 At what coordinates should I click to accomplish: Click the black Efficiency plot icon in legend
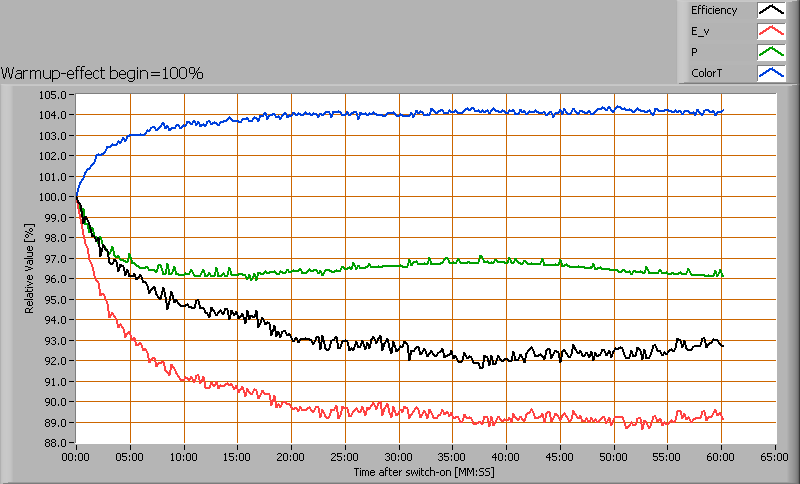point(770,11)
